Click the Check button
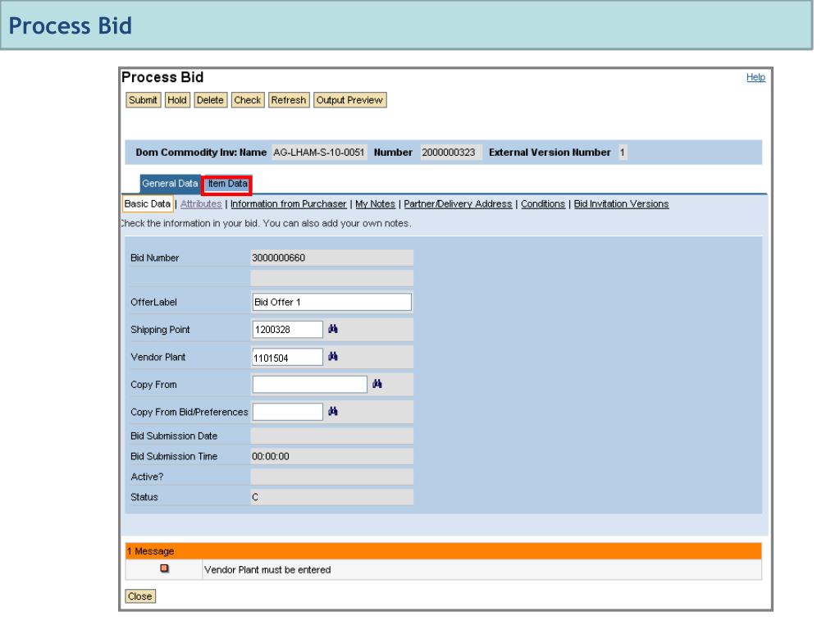 pos(247,100)
